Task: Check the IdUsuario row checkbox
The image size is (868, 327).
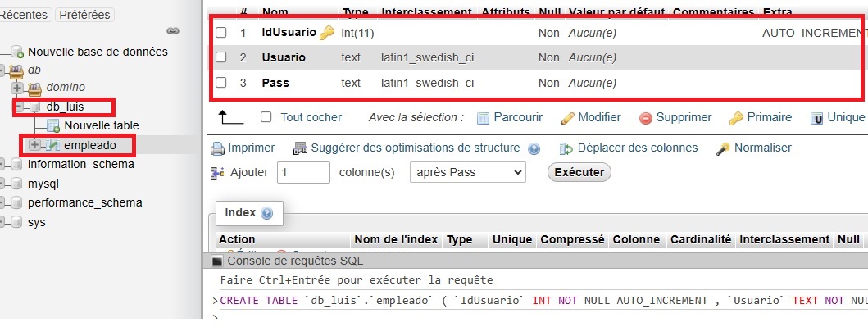Action: pos(220,33)
